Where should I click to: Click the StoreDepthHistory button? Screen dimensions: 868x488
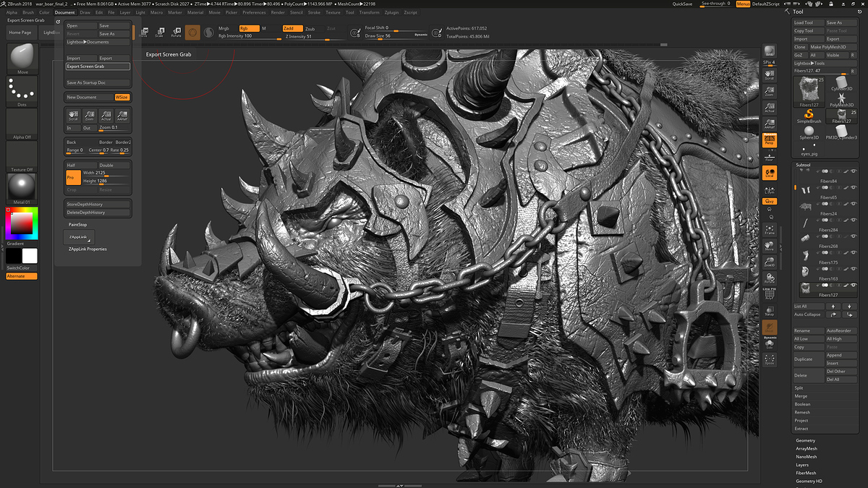[x=98, y=205]
